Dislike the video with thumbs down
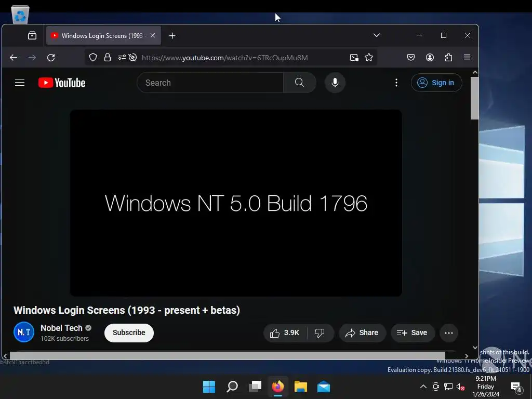The image size is (532, 399). pos(320,333)
